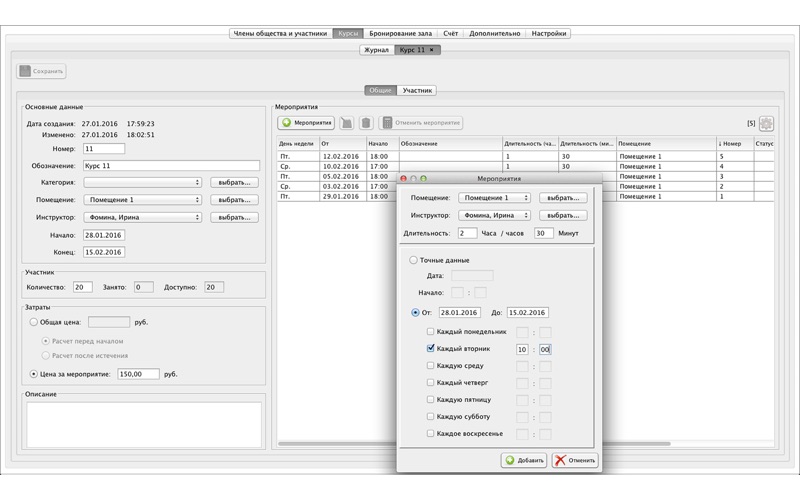This screenshot has width=800, height=500.
Task: Click Отменить мероприятие calculator button
Action: tap(421, 123)
